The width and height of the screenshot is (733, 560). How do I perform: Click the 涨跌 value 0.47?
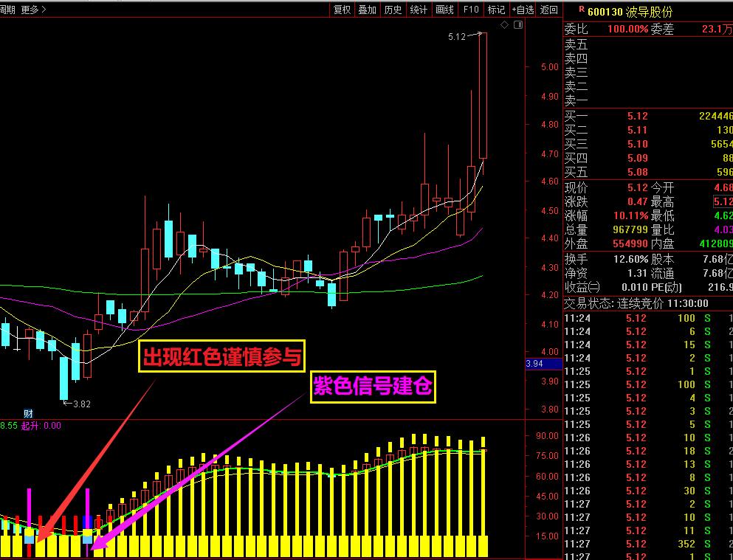638,201
